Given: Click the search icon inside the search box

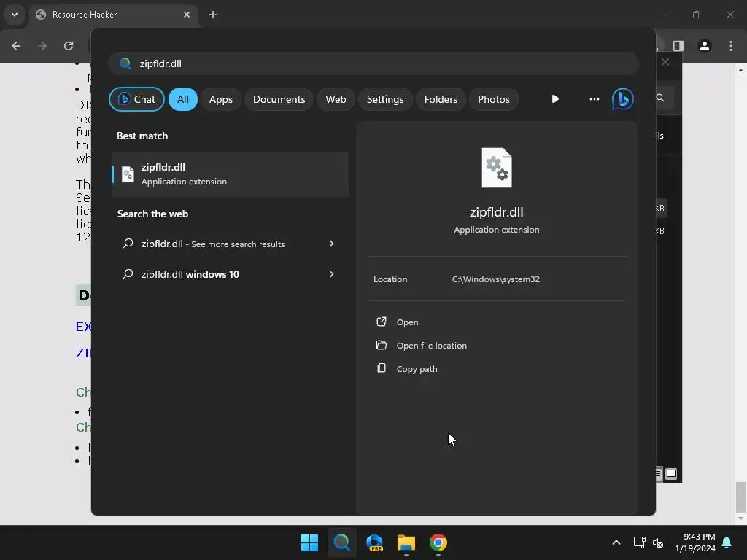Looking at the screenshot, I should click(125, 63).
